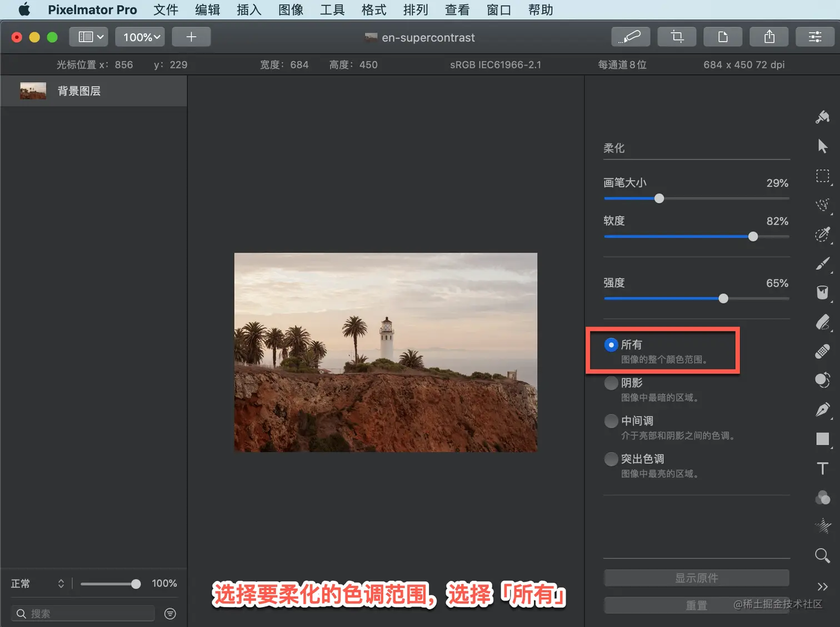Select the Color Selection eyedropper tool
840x627 pixels.
[823, 234]
